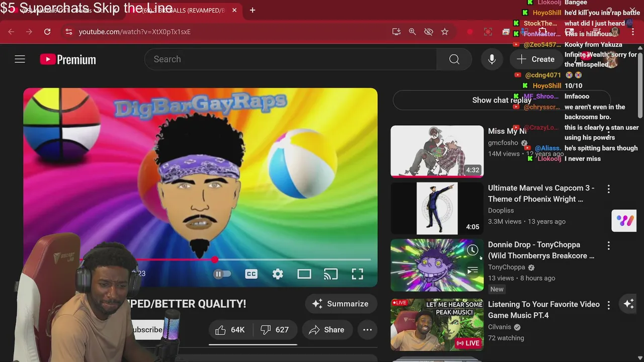Image resolution: width=644 pixels, height=362 pixels.
Task: Click the crossed-eye tracking protection icon
Action: [x=429, y=32]
